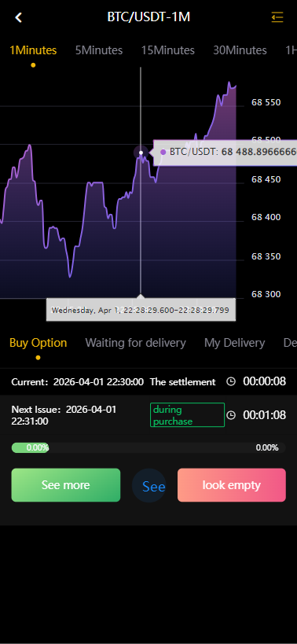Go back using the left arrow
297x644 pixels.
point(18,17)
